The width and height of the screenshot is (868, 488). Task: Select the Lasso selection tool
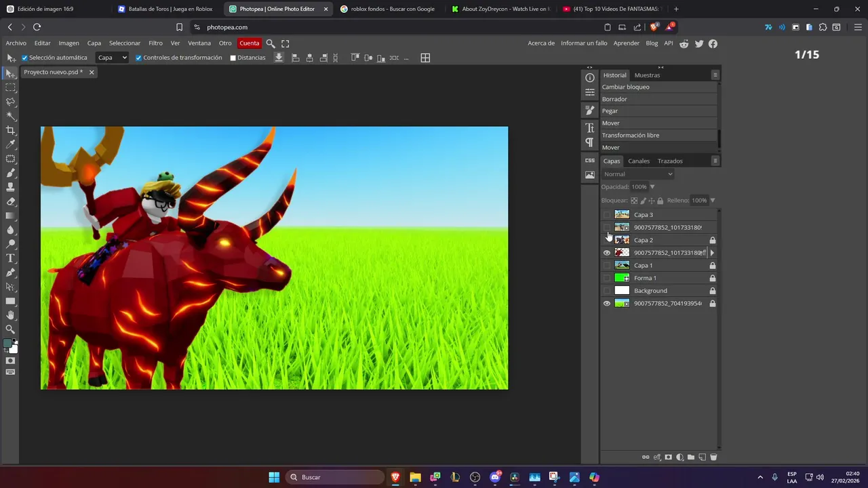pos(10,102)
